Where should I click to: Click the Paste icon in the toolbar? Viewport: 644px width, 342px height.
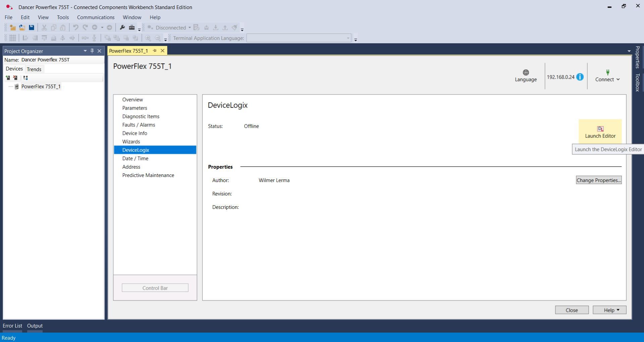coord(63,27)
